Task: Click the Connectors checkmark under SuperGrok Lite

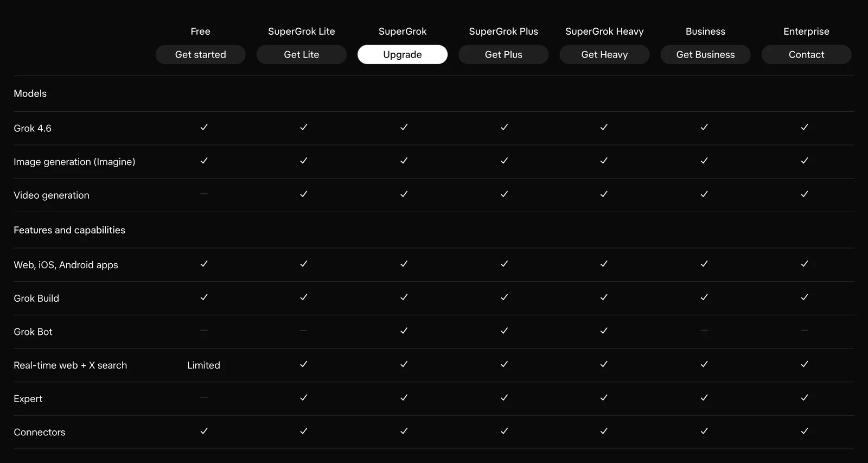Action: click(x=304, y=431)
